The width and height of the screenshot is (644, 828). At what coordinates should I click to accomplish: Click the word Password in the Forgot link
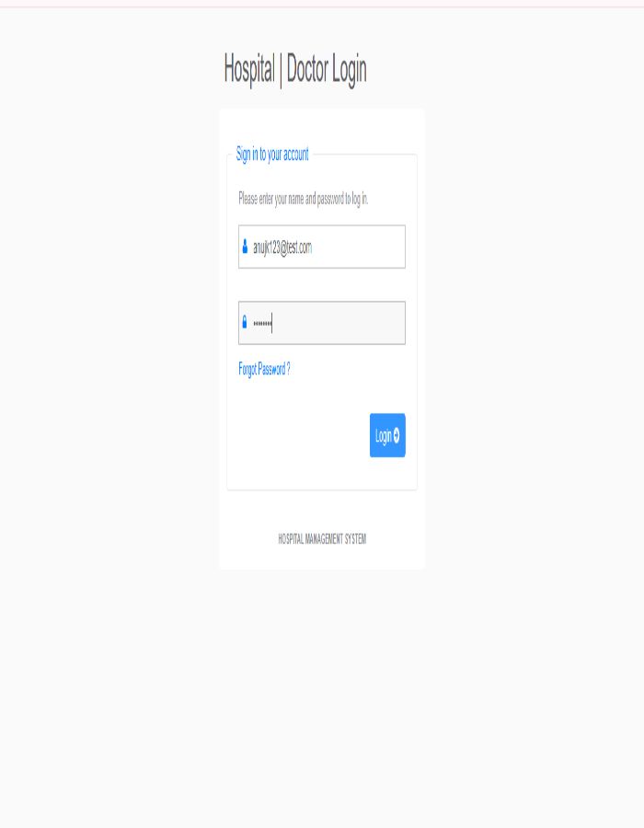(271, 369)
